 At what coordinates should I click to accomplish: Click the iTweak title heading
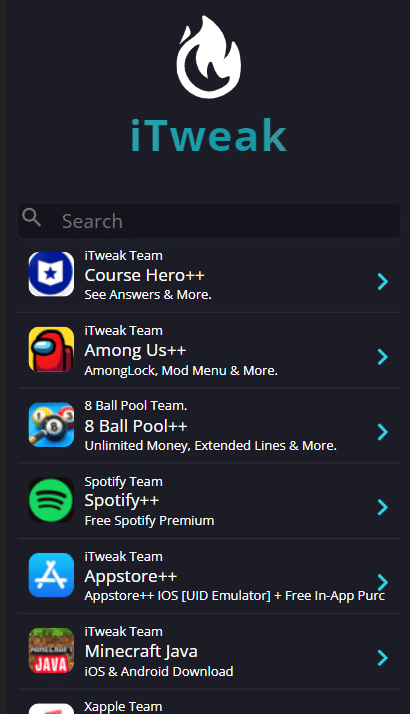click(x=209, y=135)
